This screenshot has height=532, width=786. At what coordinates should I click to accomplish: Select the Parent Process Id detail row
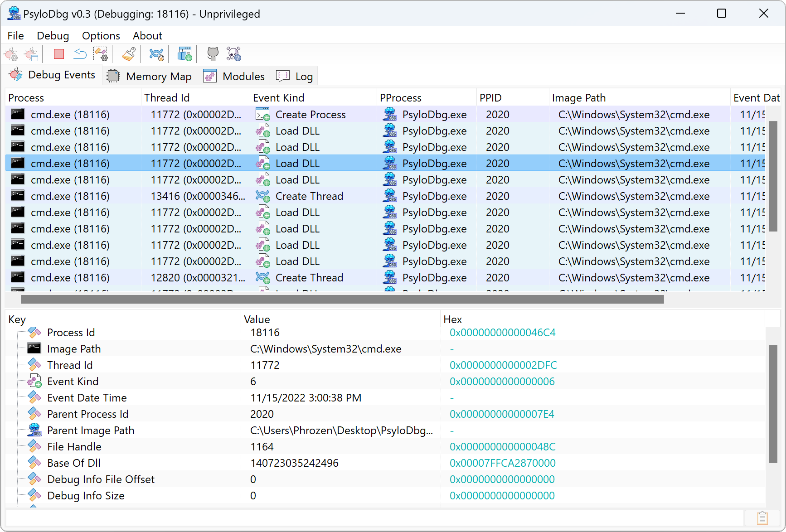click(385, 414)
